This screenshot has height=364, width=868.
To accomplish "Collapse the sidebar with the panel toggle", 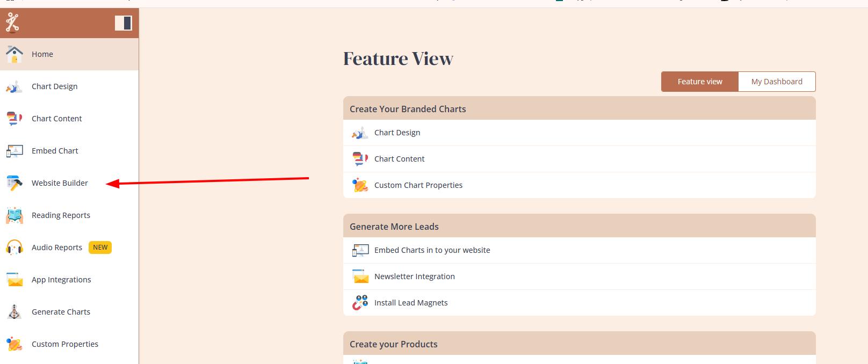I will [x=123, y=23].
